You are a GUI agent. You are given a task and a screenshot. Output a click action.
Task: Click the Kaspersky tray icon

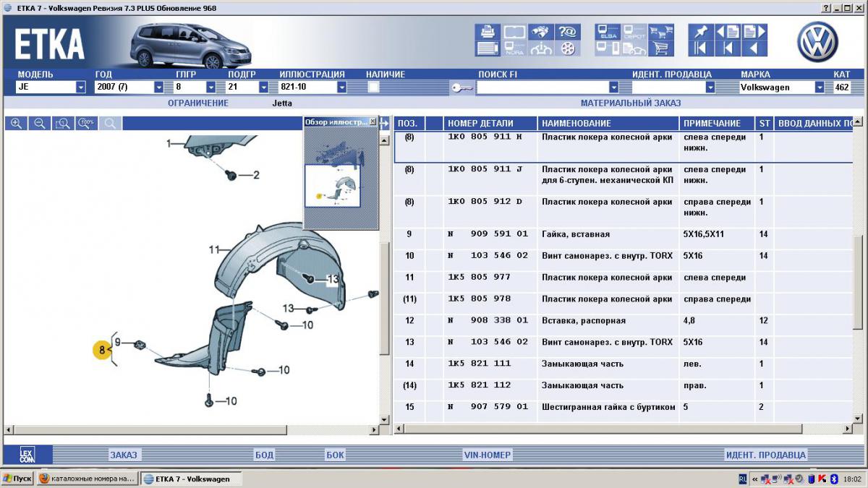click(x=822, y=479)
